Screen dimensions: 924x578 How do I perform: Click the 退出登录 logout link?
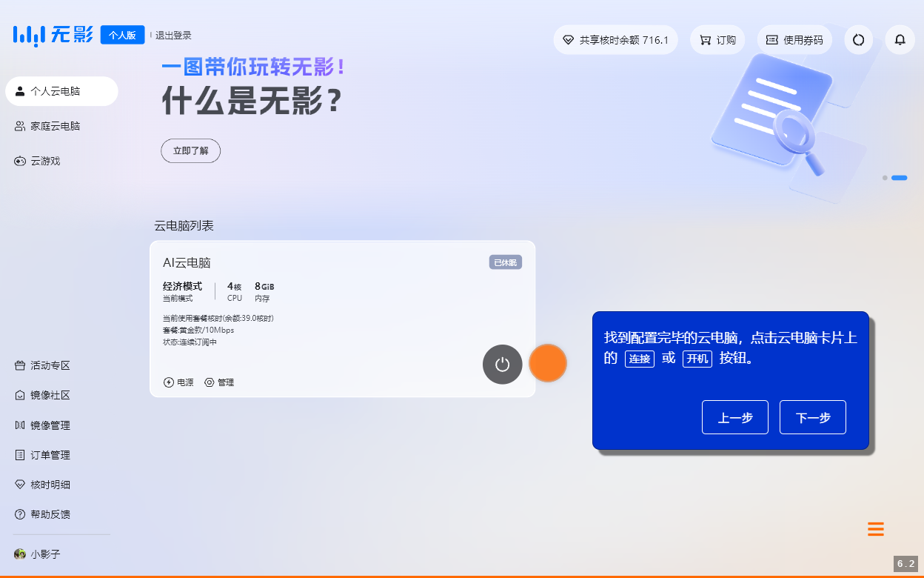173,34
